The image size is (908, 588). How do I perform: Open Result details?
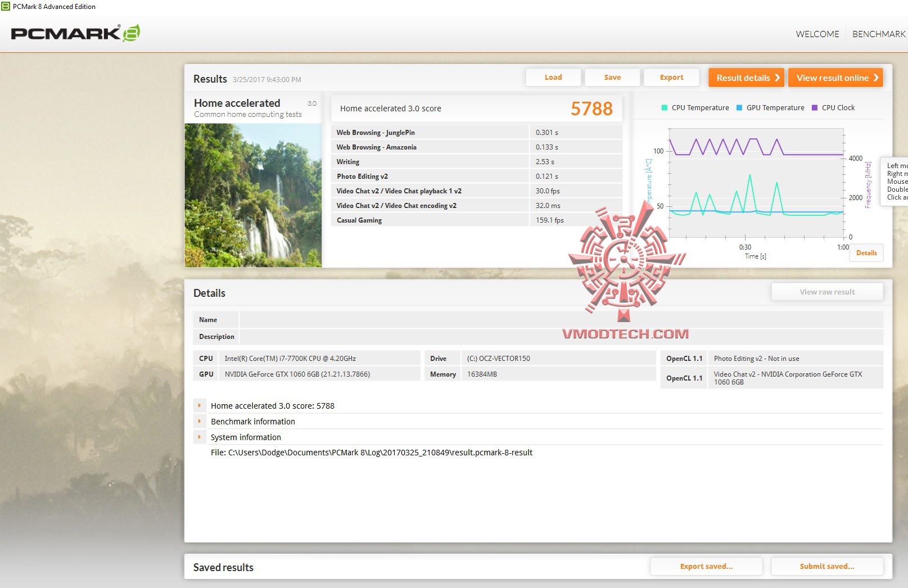[746, 78]
